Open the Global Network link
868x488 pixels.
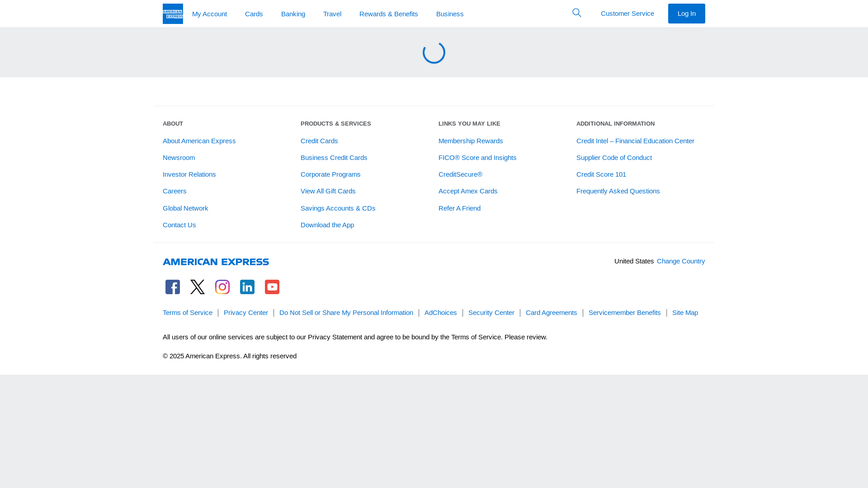185,208
